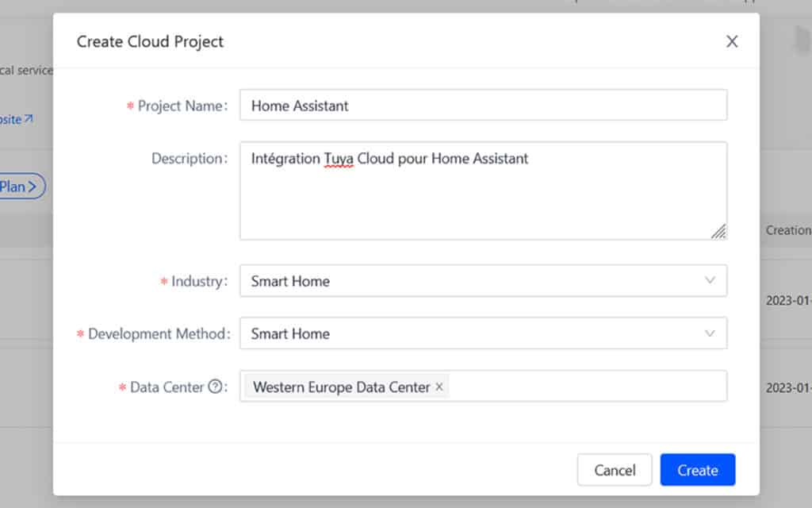This screenshot has height=508, width=812.
Task: Click the blue Create button
Action: tap(698, 470)
